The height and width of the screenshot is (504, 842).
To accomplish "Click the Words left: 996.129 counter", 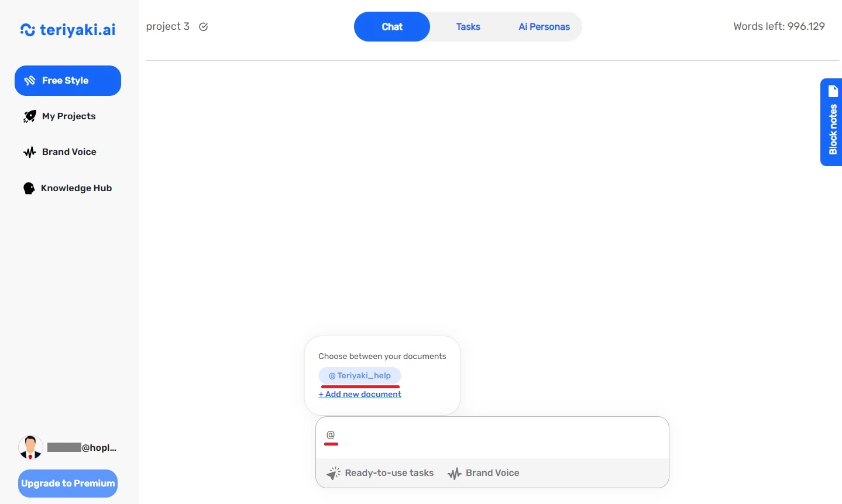I will coord(779,26).
